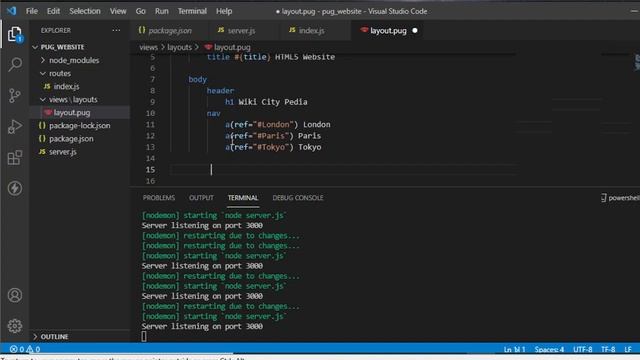Image resolution: width=640 pixels, height=360 pixels.
Task: Click the line and column status item
Action: click(514, 349)
